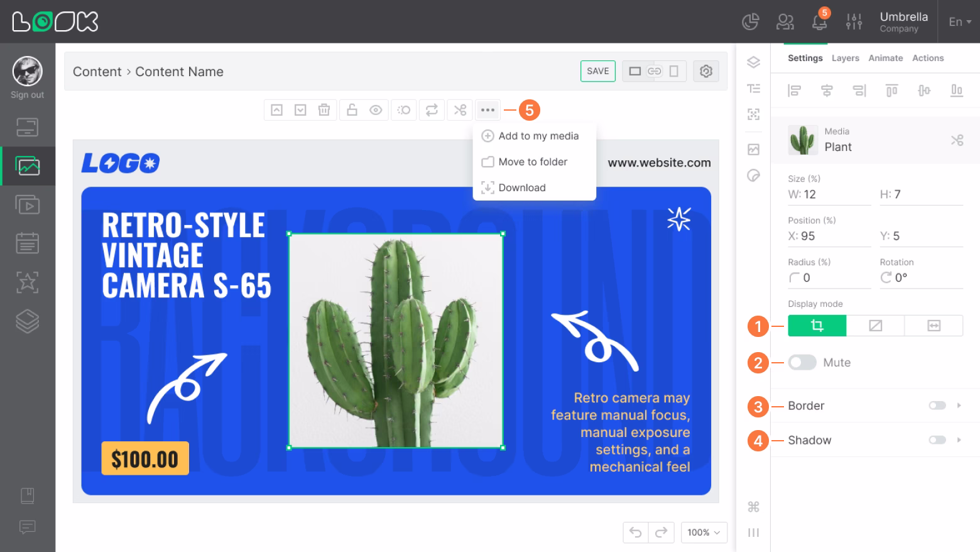Open notifications bell with badge

click(820, 20)
